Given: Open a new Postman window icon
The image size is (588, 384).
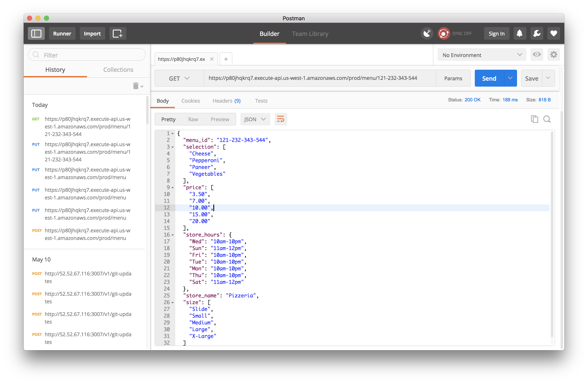Looking at the screenshot, I should pyautogui.click(x=118, y=34).
